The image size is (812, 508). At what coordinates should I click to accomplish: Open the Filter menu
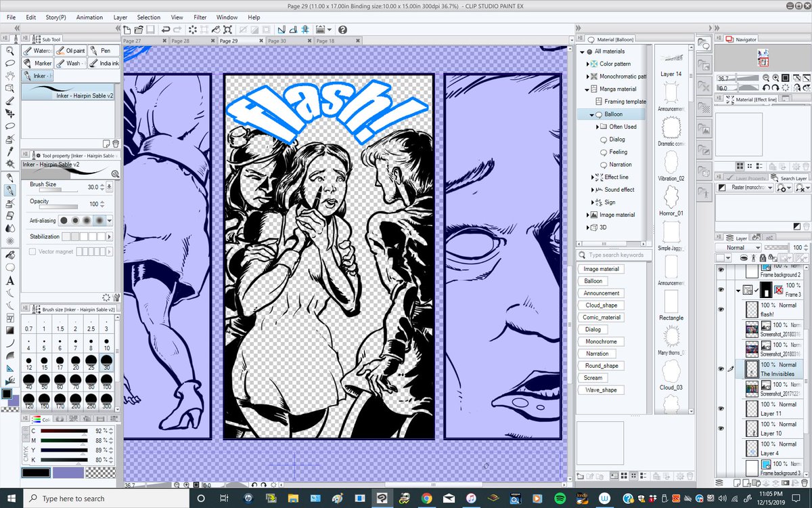[200, 17]
